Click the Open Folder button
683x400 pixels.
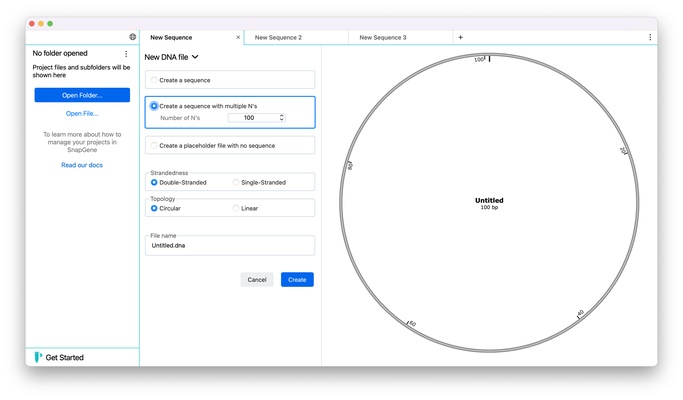click(82, 95)
